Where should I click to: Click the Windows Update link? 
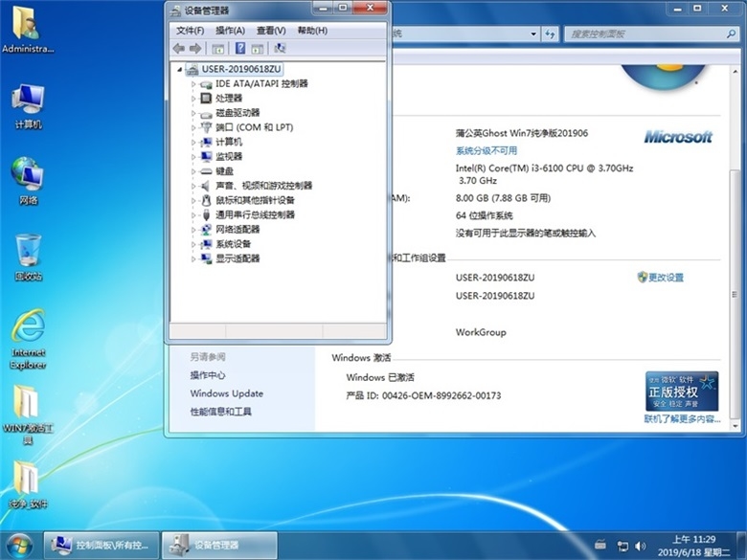click(226, 393)
